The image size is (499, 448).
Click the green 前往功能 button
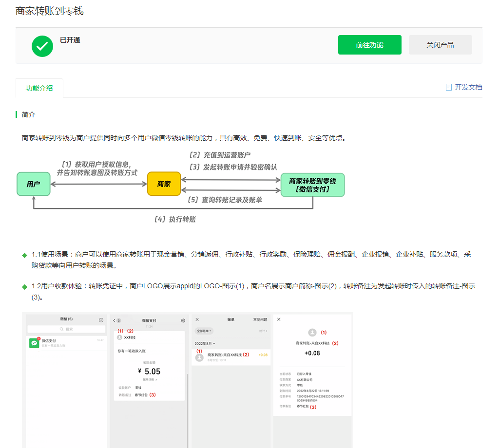click(x=369, y=45)
